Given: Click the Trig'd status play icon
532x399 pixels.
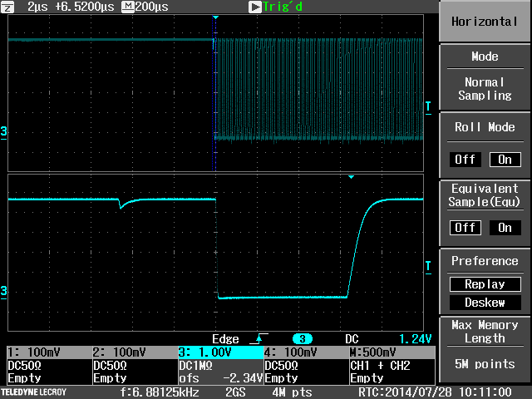Looking at the screenshot, I should pos(257,7).
